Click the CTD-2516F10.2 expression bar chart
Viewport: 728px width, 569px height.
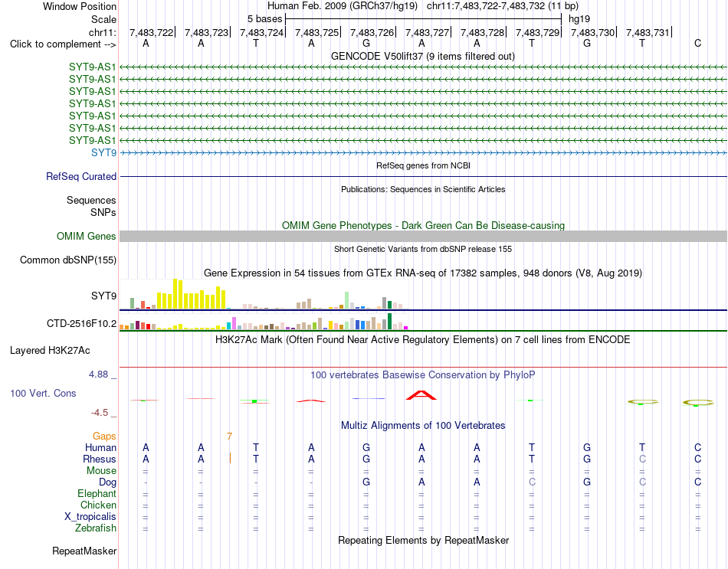[x=264, y=322]
